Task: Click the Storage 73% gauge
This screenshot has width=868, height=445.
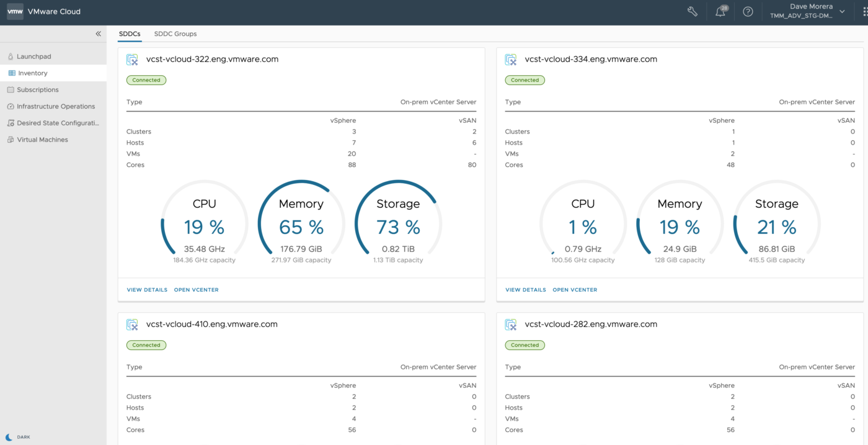Action: coord(398,223)
